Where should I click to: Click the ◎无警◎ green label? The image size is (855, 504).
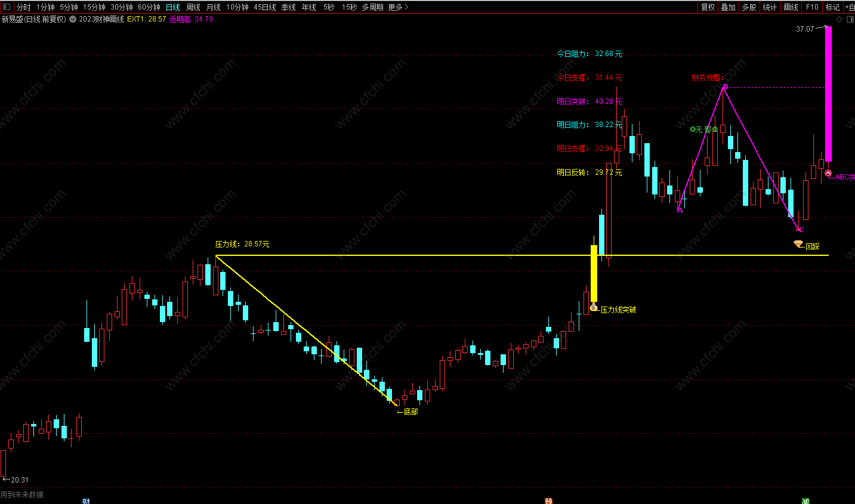704,129
